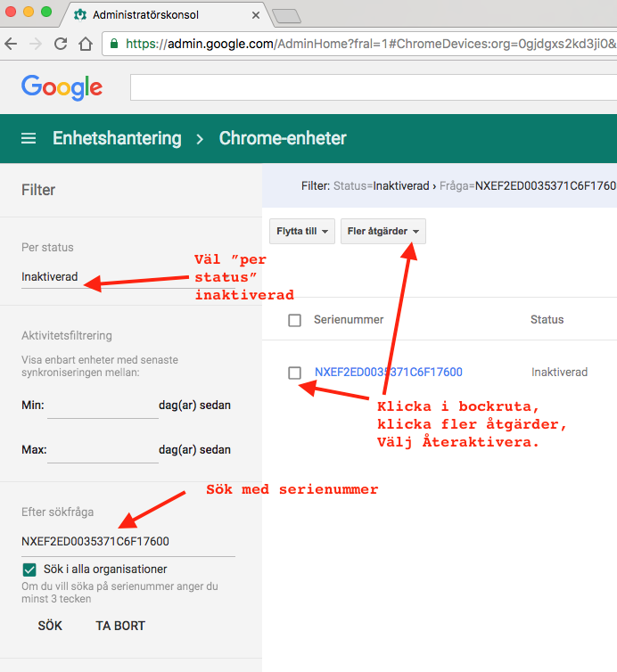Reload the page with refresh icon

[x=61, y=44]
